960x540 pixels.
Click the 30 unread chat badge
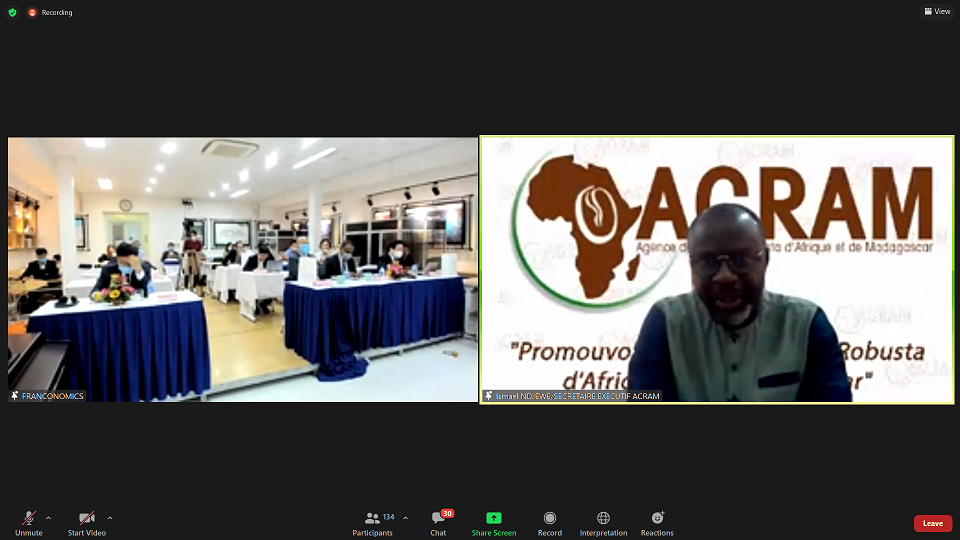tap(448, 514)
